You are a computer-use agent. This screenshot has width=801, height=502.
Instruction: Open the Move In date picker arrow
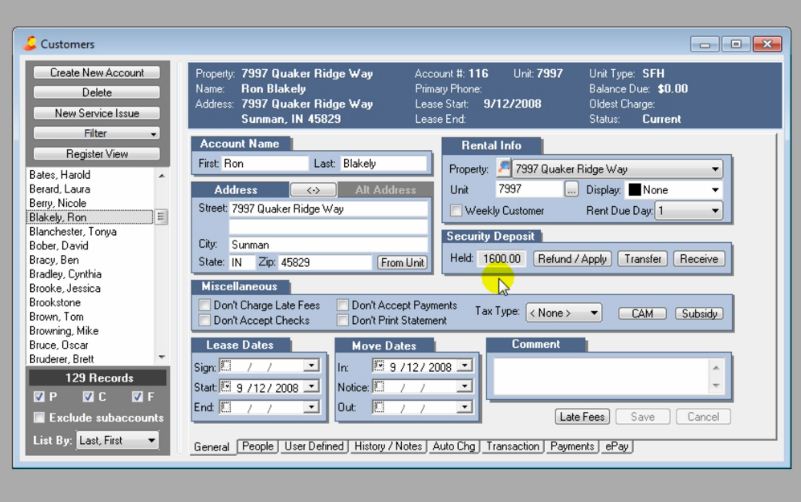tap(464, 366)
